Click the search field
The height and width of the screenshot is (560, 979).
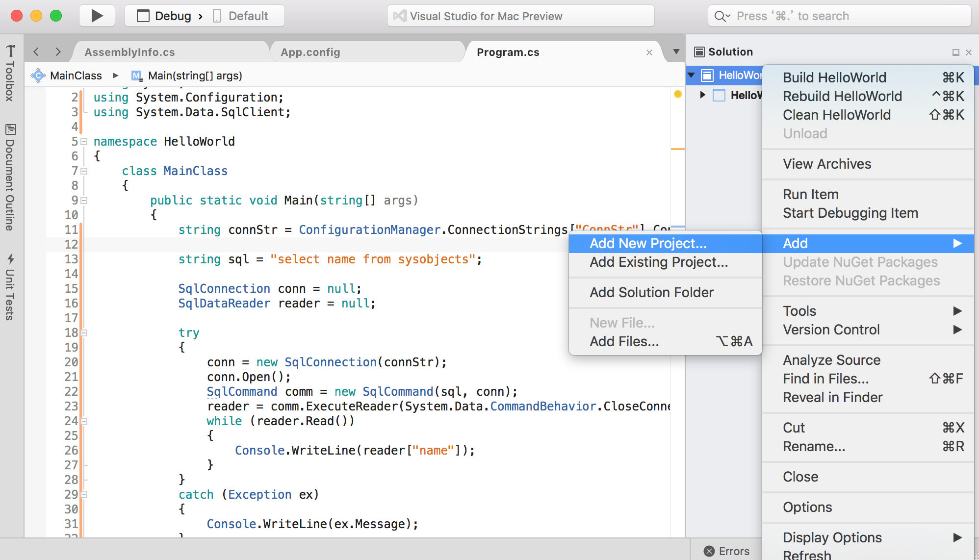(x=839, y=16)
